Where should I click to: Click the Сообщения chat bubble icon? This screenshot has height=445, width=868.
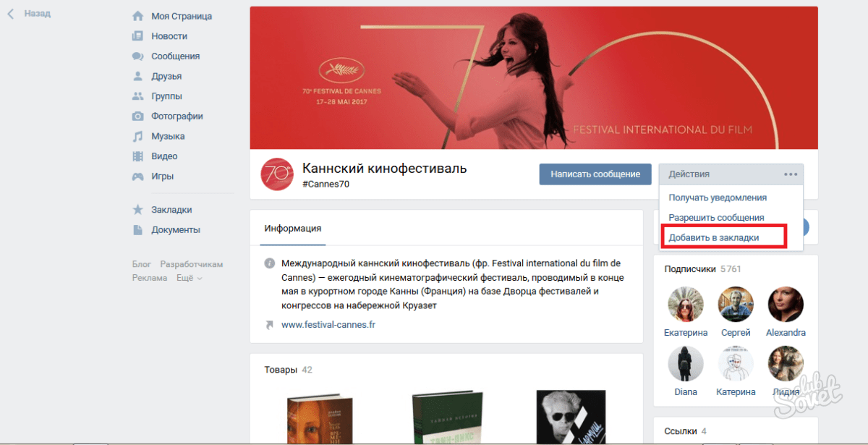[137, 56]
